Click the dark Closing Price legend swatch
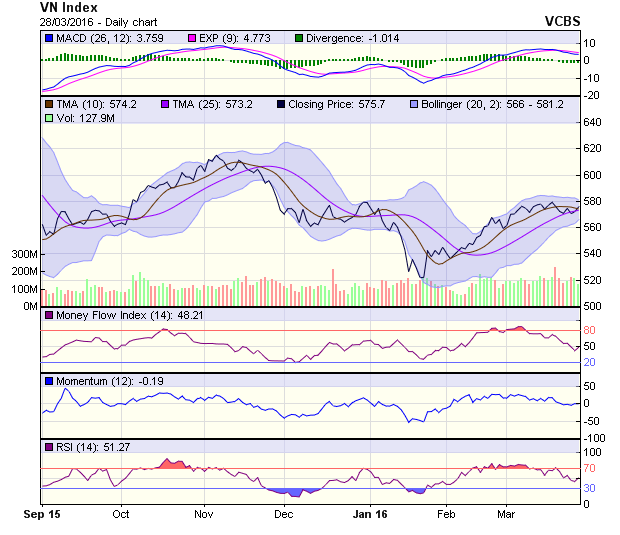620x535 pixels. (281, 104)
